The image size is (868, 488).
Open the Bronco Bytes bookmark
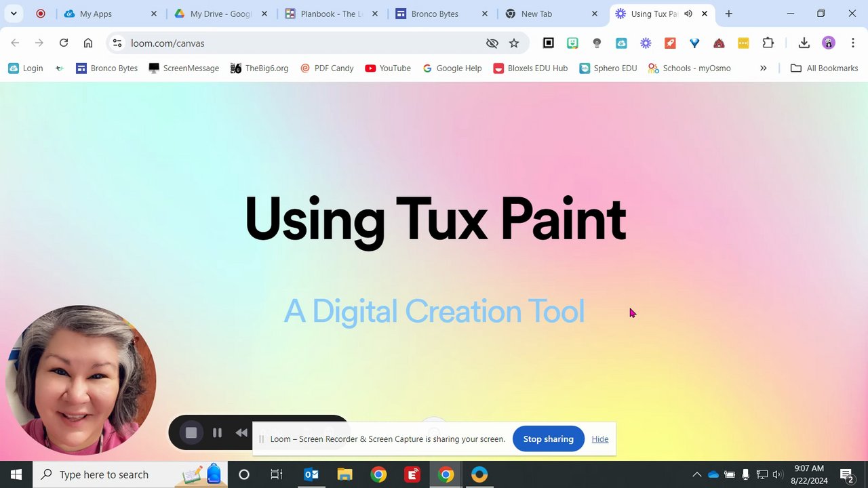[106, 68]
